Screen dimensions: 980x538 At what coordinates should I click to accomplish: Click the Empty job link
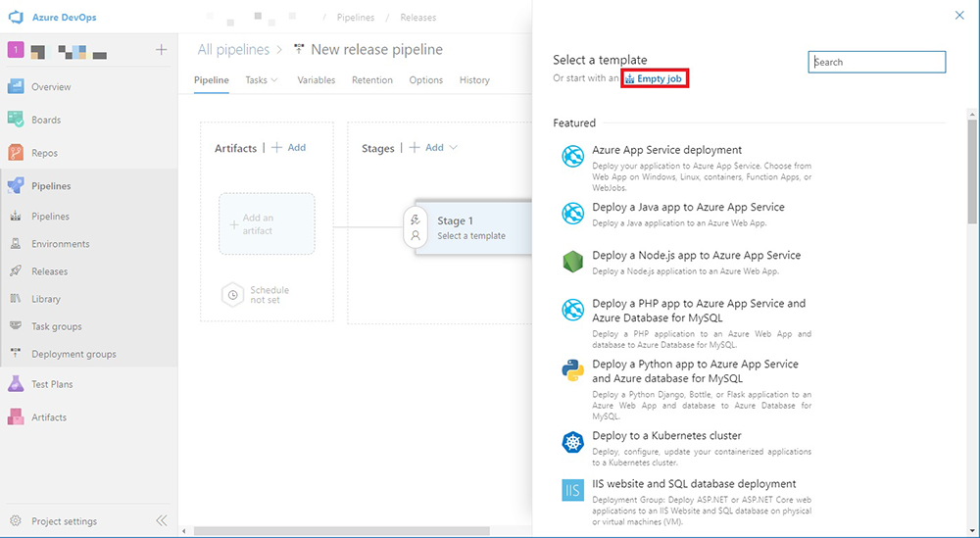[655, 79]
